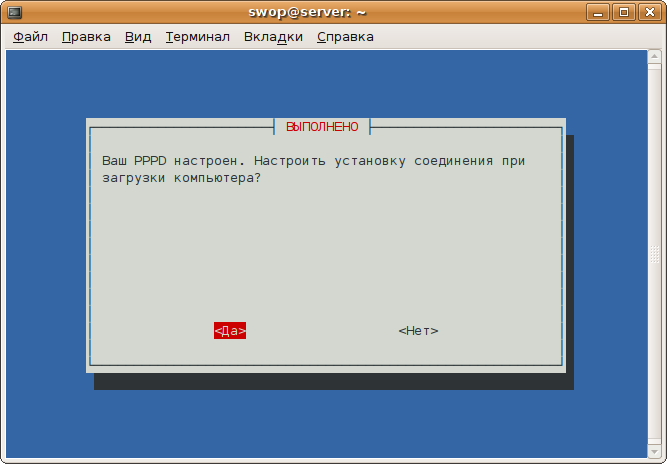Select the <Да> button
The width and height of the screenshot is (667, 464).
(230, 330)
